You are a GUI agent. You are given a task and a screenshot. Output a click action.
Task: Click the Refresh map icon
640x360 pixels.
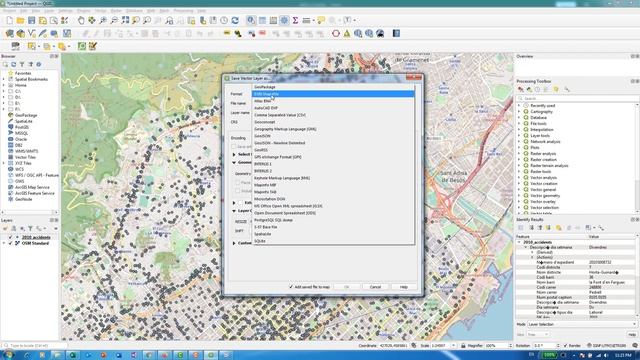[235, 20]
